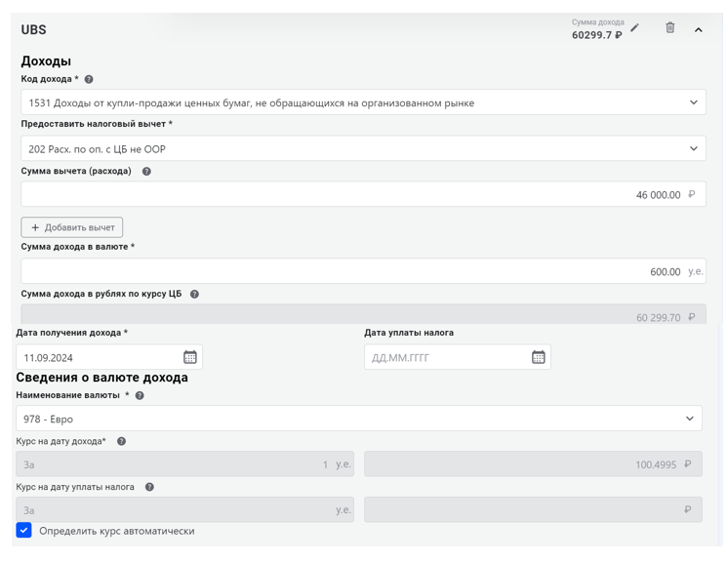Show help for Сумма дохода в рублях
The height and width of the screenshot is (562, 728).
tap(194, 294)
